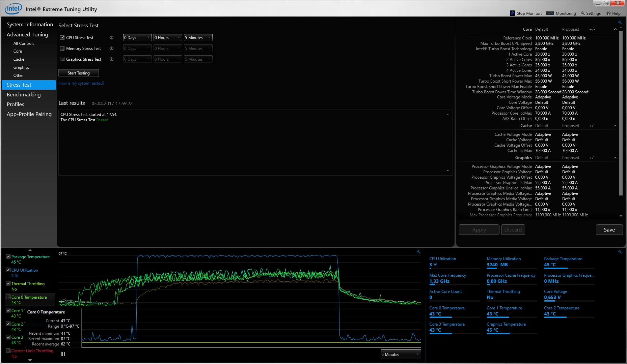627x364 pixels.
Task: Click the Start Testing button
Action: (79, 73)
